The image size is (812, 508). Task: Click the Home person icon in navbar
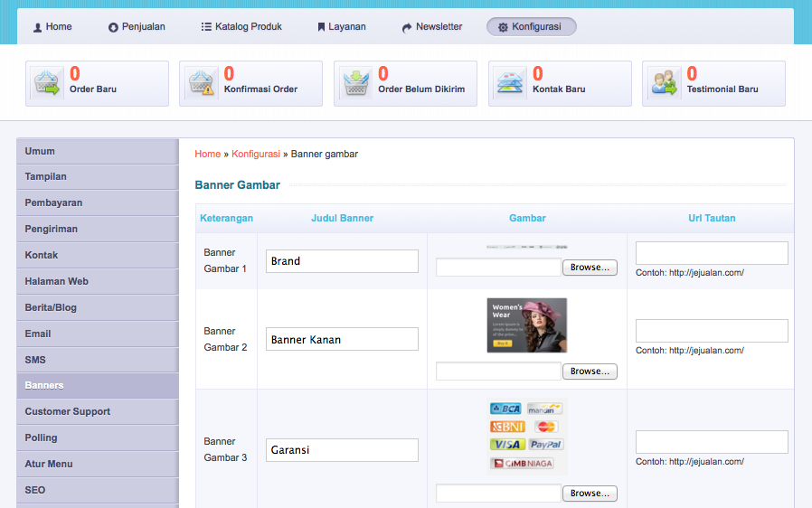click(x=38, y=27)
